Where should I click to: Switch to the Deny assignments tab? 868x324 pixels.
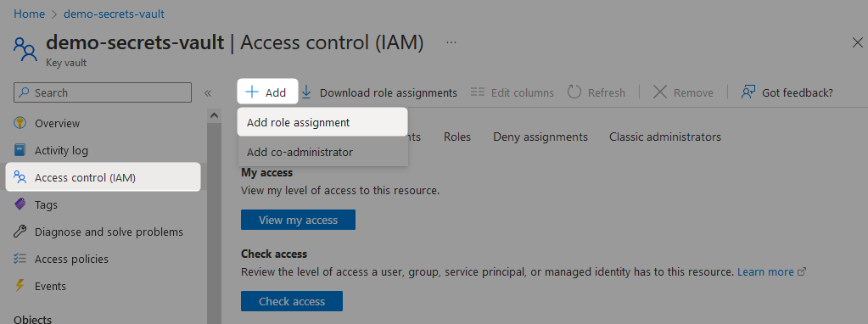pyautogui.click(x=540, y=137)
